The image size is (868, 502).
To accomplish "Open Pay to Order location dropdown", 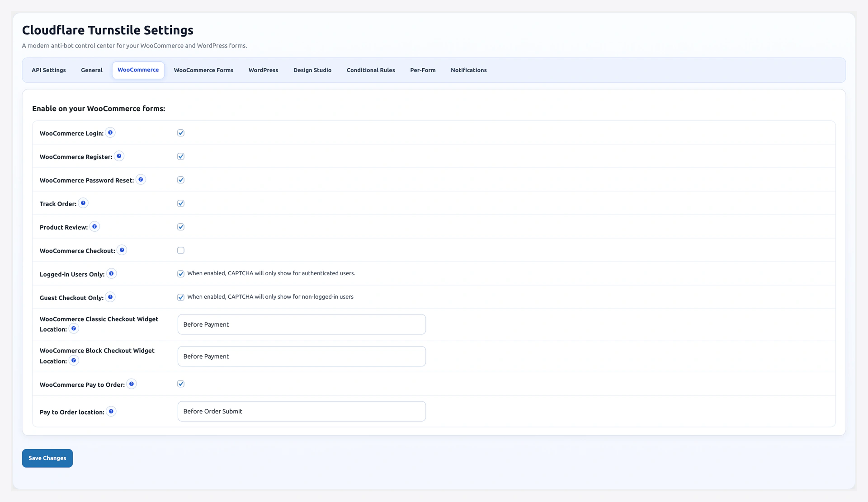I will (x=302, y=411).
